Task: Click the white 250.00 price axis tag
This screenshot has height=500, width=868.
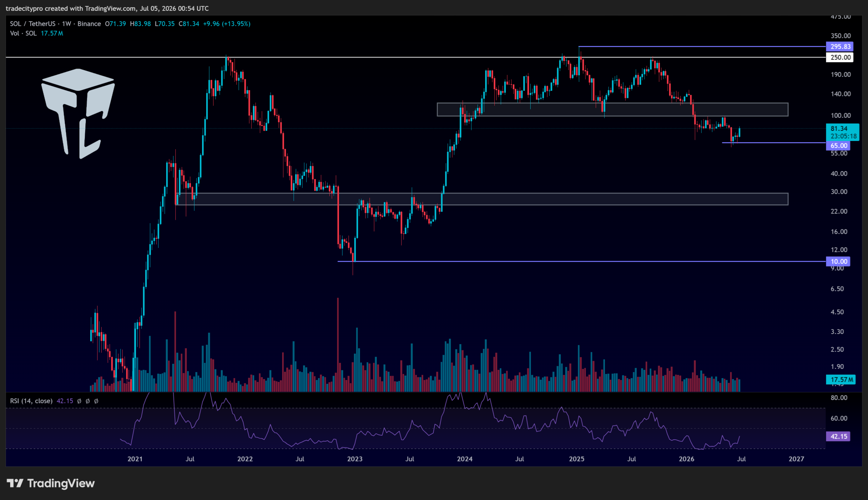Action: (x=840, y=57)
